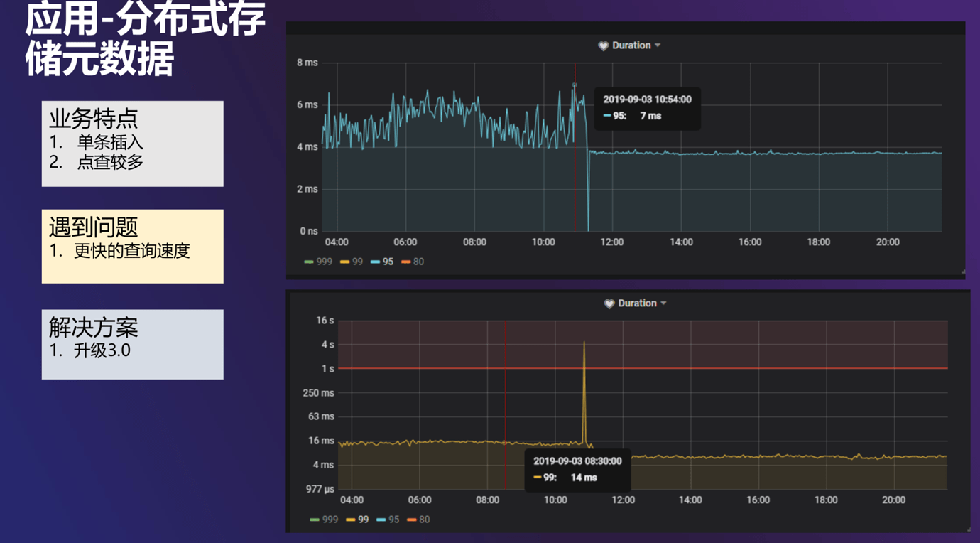980x543 pixels.
Task: Click the 遇到问题 heading
Action: pyautogui.click(x=93, y=227)
